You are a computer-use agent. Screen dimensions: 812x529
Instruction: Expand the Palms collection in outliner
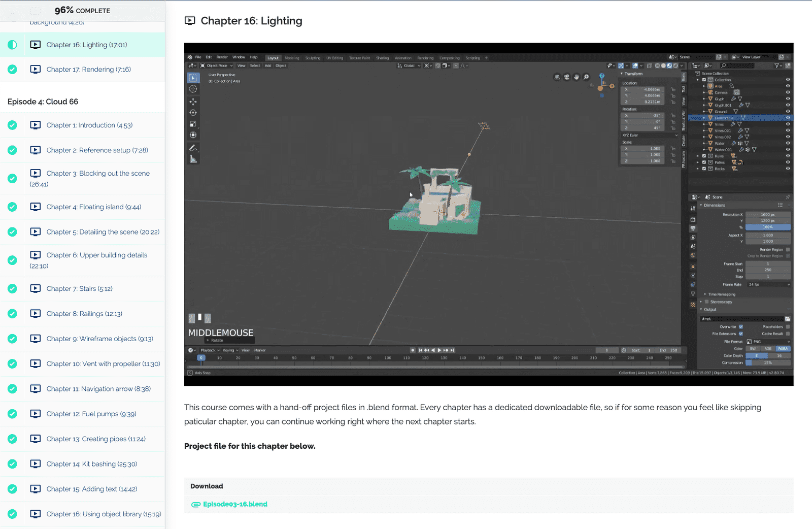point(698,162)
